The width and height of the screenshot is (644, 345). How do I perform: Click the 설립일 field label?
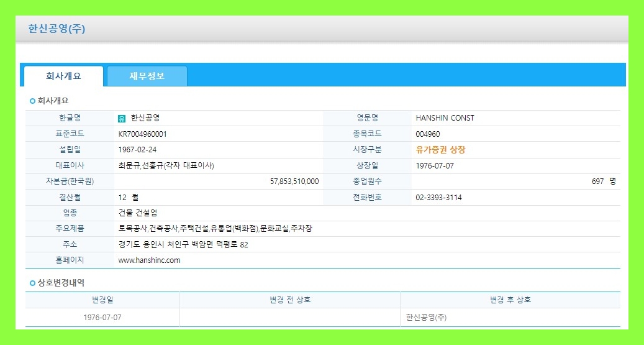point(70,150)
